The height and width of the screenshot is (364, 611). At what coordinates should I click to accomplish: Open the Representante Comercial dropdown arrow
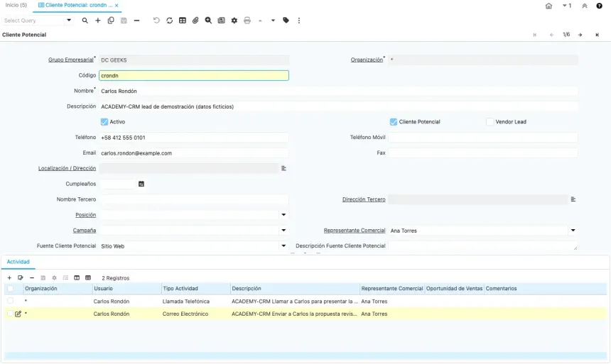click(x=573, y=231)
